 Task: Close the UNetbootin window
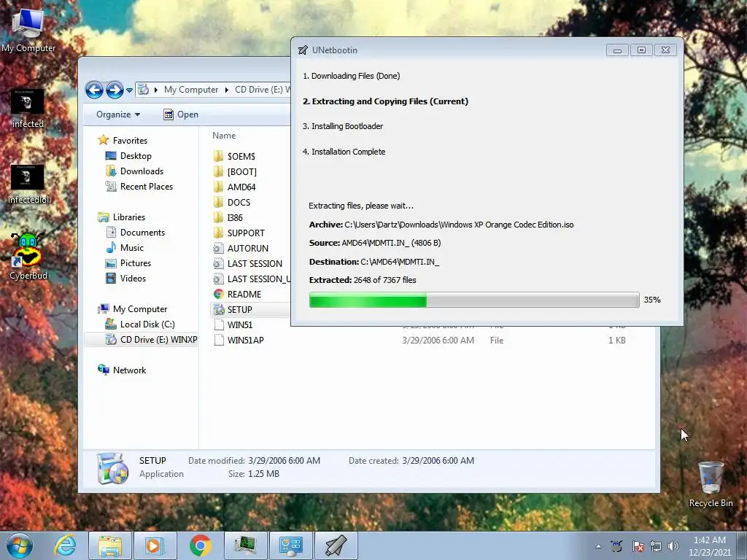point(665,50)
